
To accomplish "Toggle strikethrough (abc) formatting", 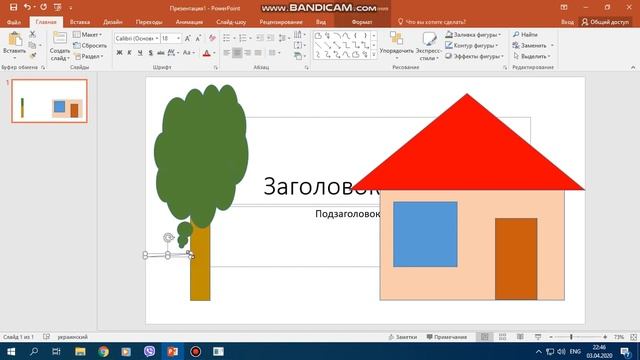I will point(161,53).
